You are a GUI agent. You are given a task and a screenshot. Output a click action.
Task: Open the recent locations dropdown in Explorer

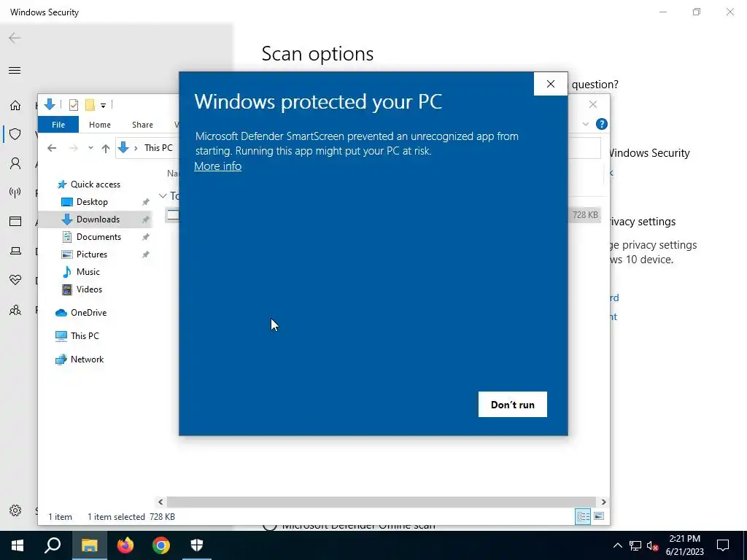[x=90, y=148]
